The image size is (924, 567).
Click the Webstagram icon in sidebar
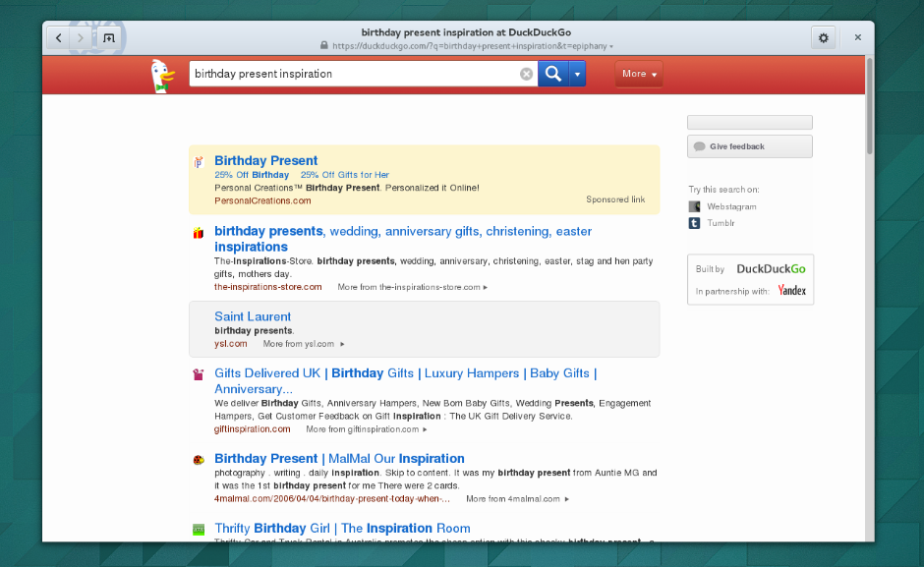coord(694,206)
